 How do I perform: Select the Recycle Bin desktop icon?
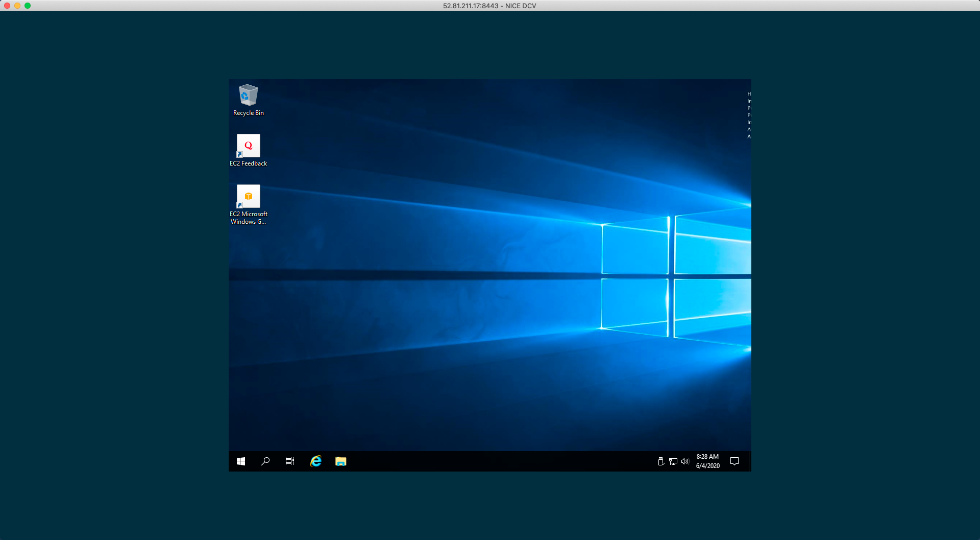pyautogui.click(x=249, y=96)
